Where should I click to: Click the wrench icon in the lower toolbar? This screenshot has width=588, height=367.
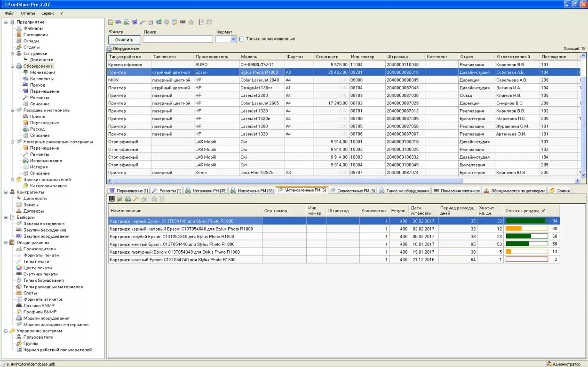(135, 199)
